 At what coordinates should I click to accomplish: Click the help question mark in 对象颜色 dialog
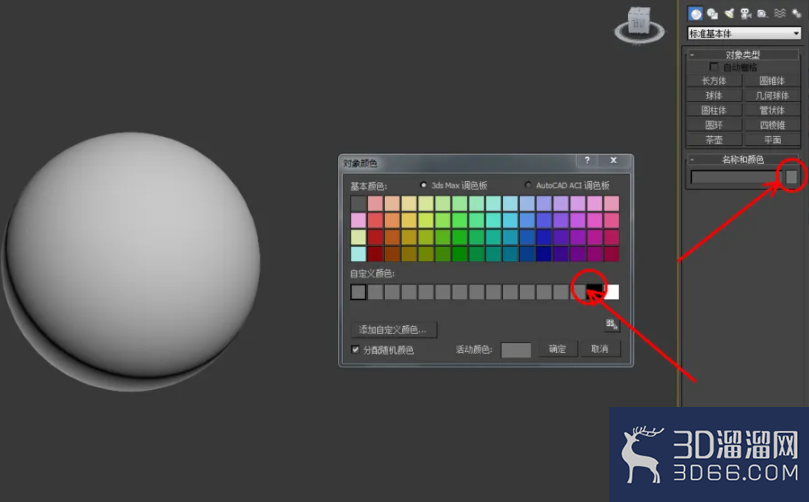click(587, 160)
